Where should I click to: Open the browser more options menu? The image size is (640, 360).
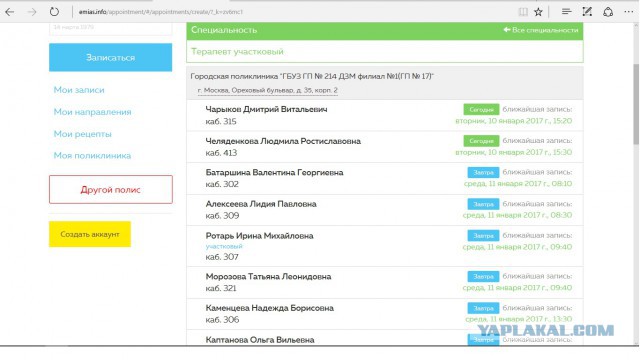tap(629, 12)
